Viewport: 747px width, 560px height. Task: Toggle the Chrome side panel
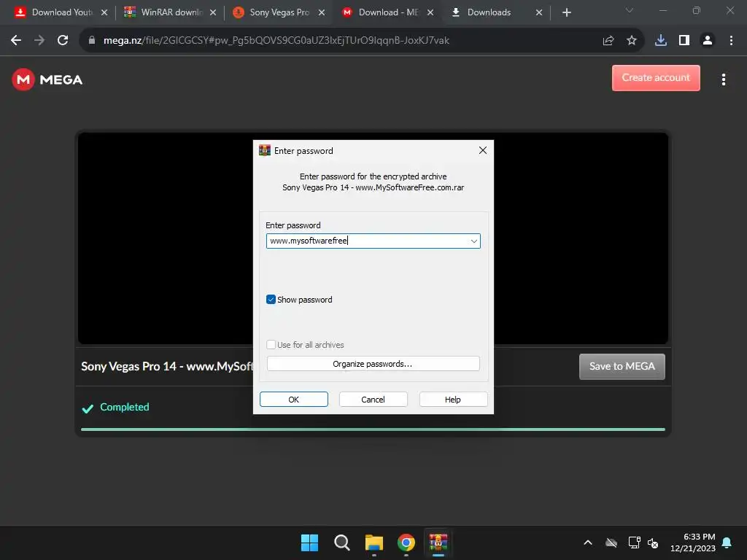point(684,41)
